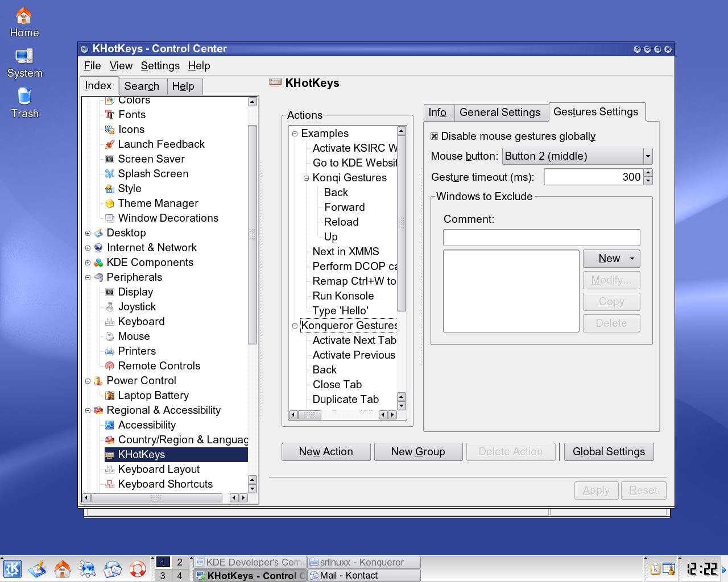Screen dimensions: 728x582
Task: Click the Keyboard icon under Peripherals
Action: click(110, 322)
